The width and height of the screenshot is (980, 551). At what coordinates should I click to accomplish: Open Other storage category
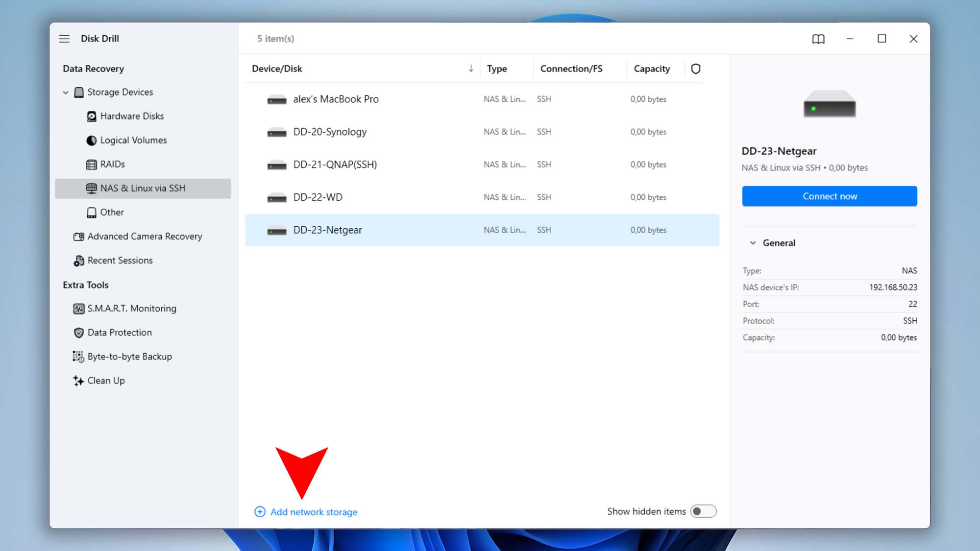[112, 212]
